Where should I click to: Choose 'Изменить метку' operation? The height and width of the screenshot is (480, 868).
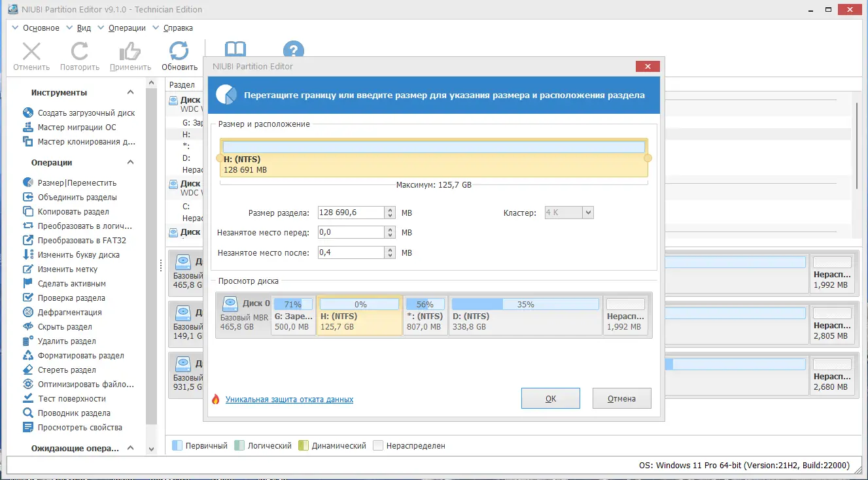[60, 269]
